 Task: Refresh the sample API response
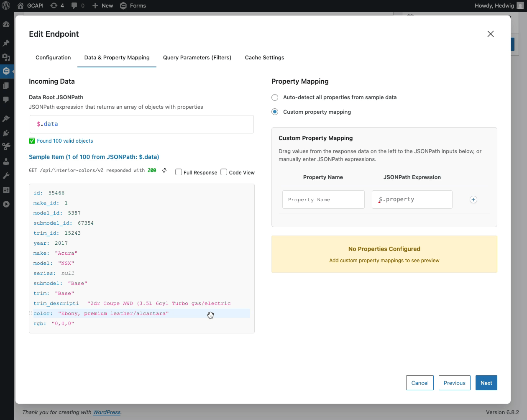pos(164,170)
